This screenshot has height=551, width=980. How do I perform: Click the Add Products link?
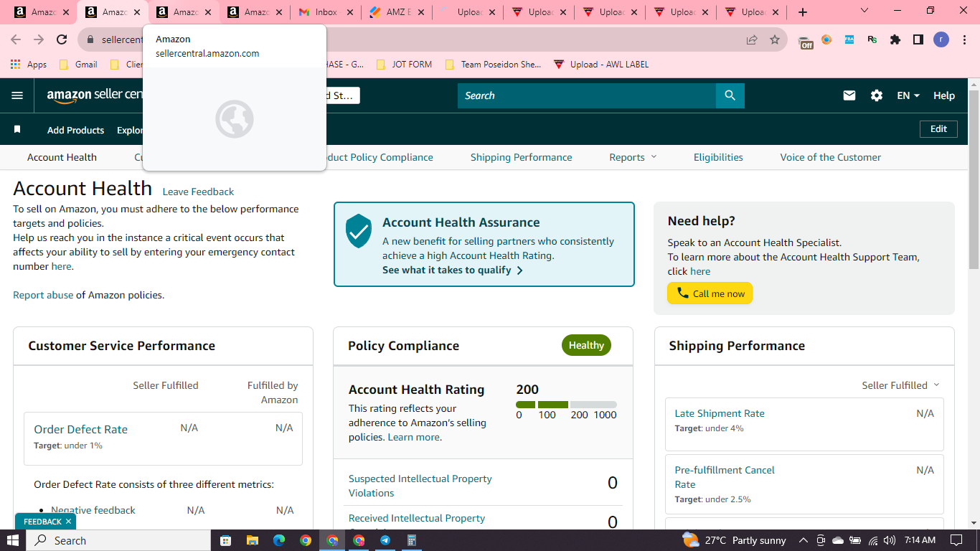pos(76,130)
